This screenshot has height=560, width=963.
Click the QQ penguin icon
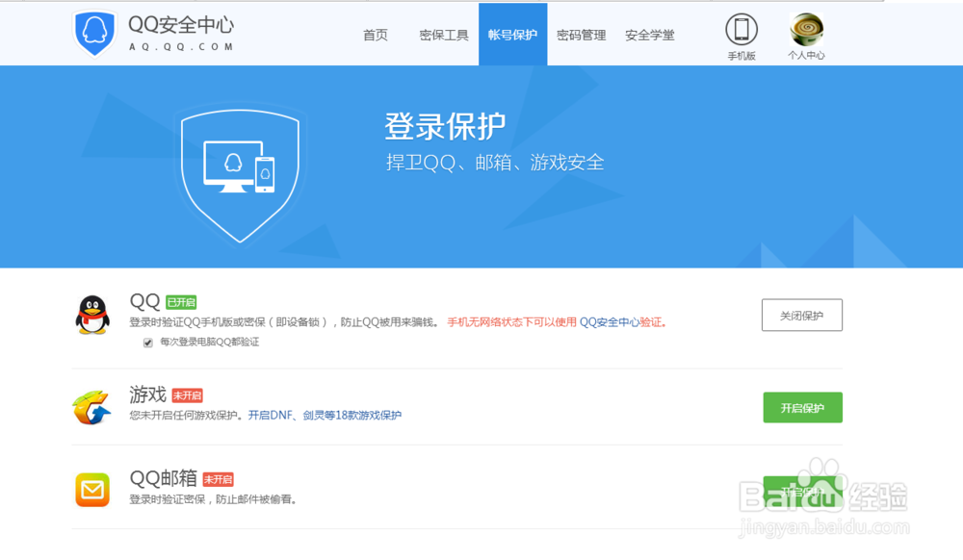tap(92, 315)
